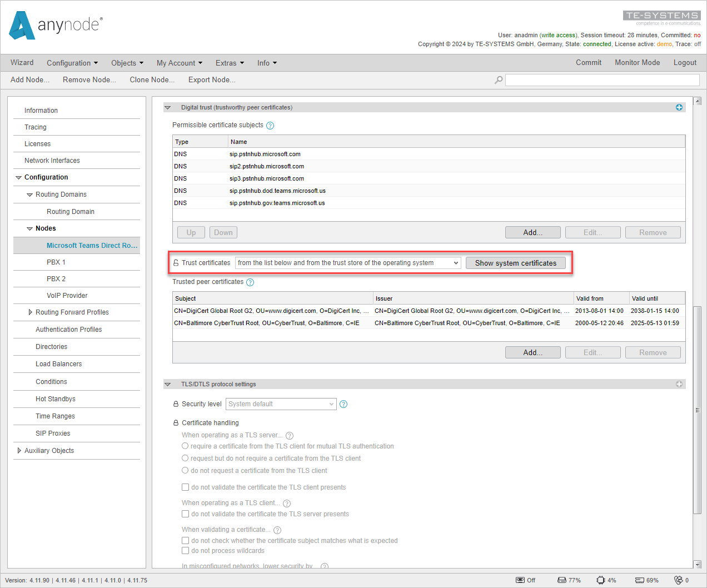Click the disk usage 77% status icon

[562, 580]
